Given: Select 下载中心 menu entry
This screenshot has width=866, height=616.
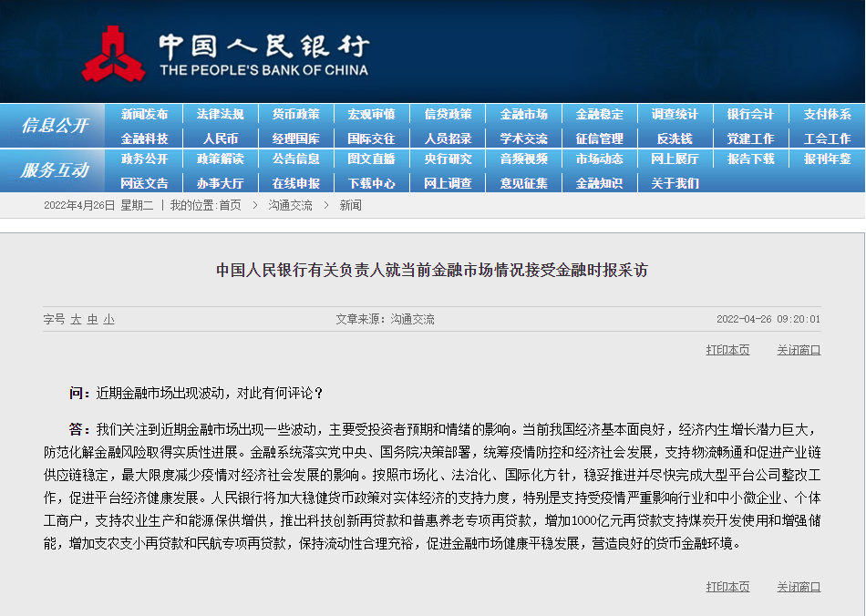Looking at the screenshot, I should pos(372,183).
